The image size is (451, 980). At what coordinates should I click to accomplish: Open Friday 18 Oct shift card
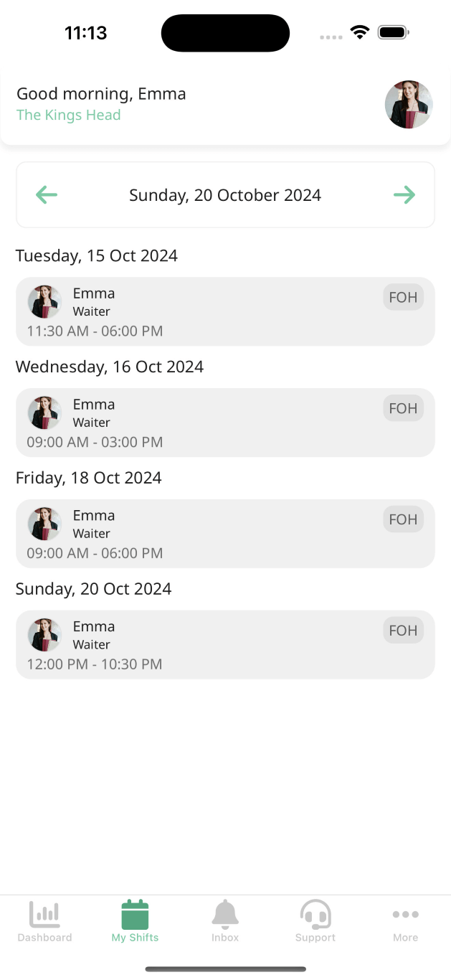225,534
